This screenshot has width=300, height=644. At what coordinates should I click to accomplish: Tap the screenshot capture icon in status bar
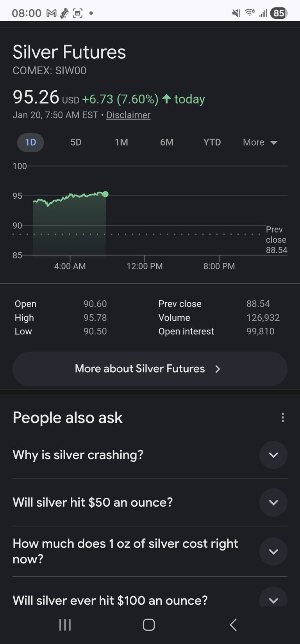click(78, 13)
